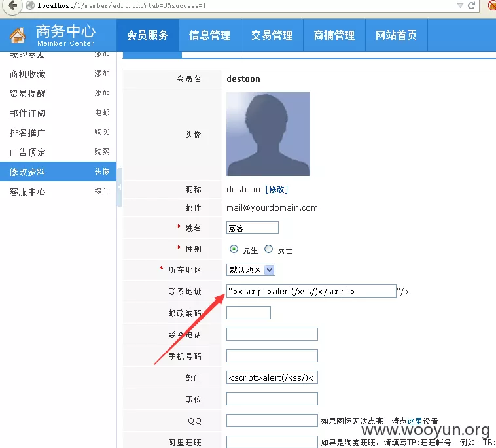Open the 会员服务 tab
This screenshot has height=448, width=496.
click(148, 35)
